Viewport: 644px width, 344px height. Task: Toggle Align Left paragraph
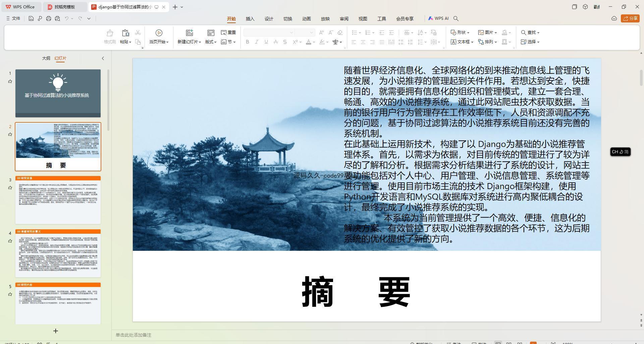coord(354,42)
